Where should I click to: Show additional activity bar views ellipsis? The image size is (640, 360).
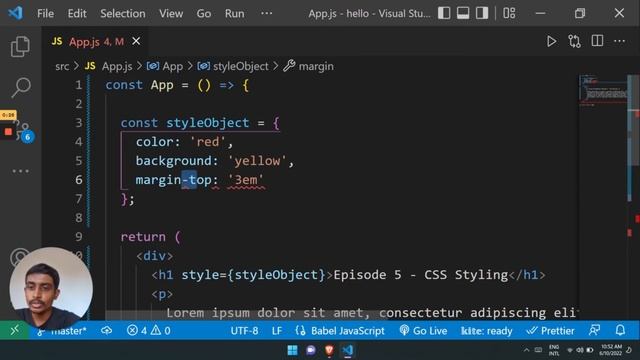coord(20,171)
